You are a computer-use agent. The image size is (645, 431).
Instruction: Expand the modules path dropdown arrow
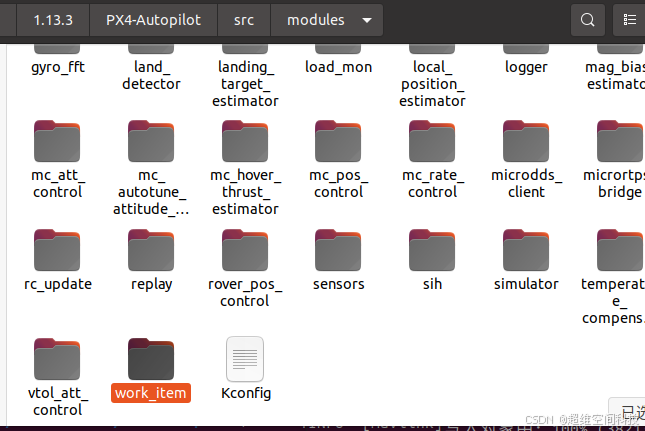[367, 20]
